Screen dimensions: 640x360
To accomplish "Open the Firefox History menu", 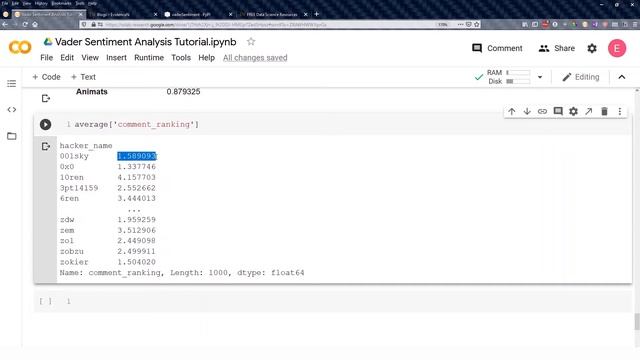I will pyautogui.click(x=41, y=3).
